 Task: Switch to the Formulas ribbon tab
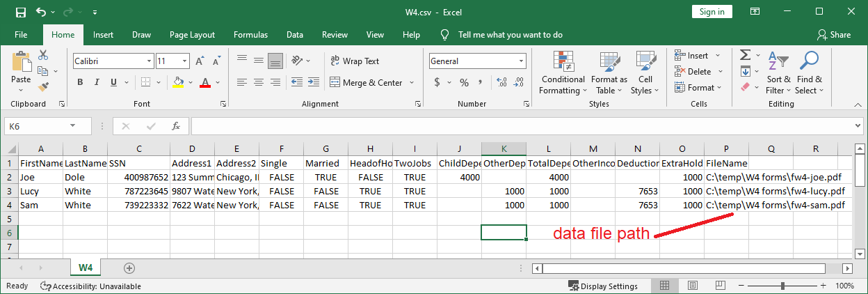(250, 35)
